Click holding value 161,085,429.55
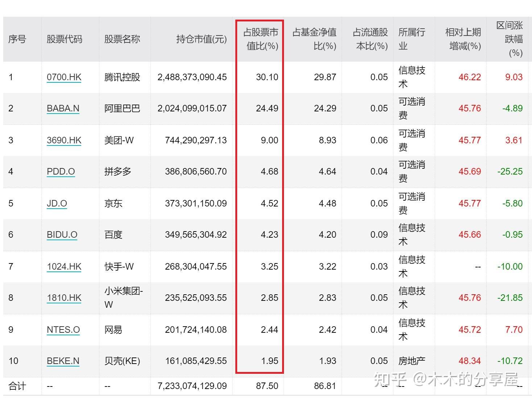 (x=196, y=361)
